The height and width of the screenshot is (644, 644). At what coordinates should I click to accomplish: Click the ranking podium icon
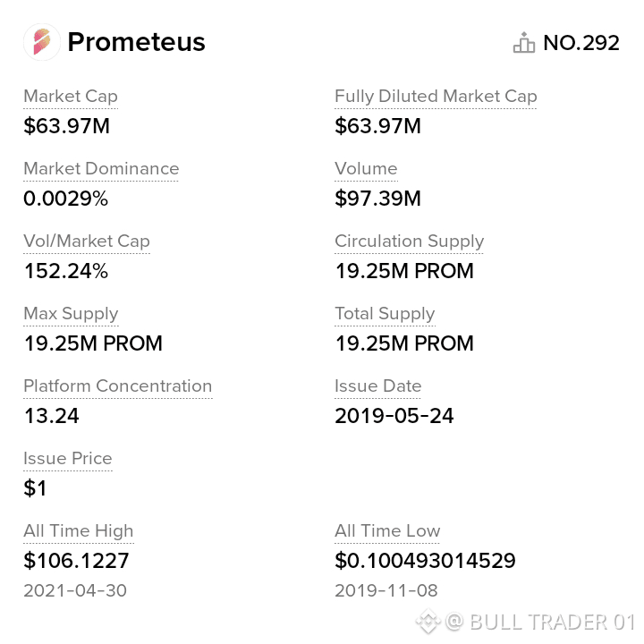pyautogui.click(x=523, y=42)
